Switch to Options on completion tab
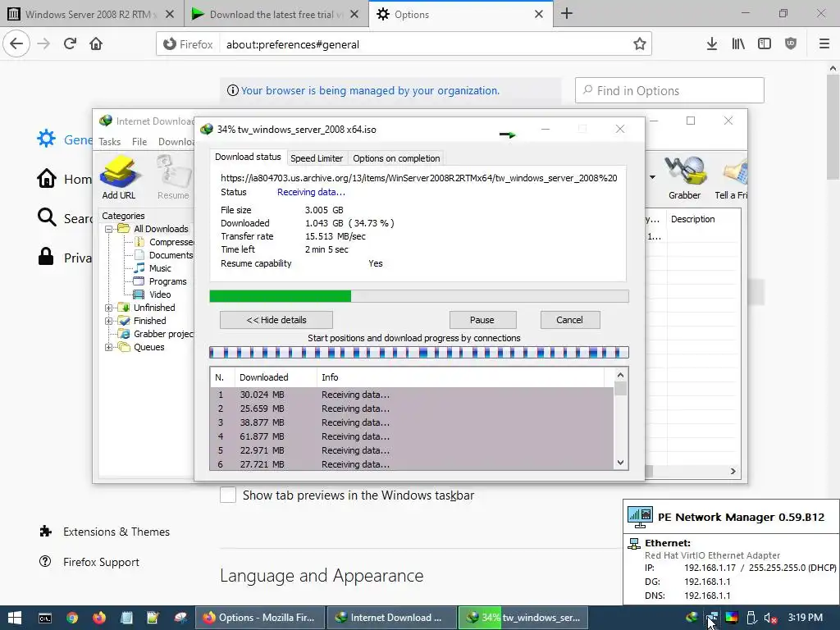840x630 pixels. [396, 158]
